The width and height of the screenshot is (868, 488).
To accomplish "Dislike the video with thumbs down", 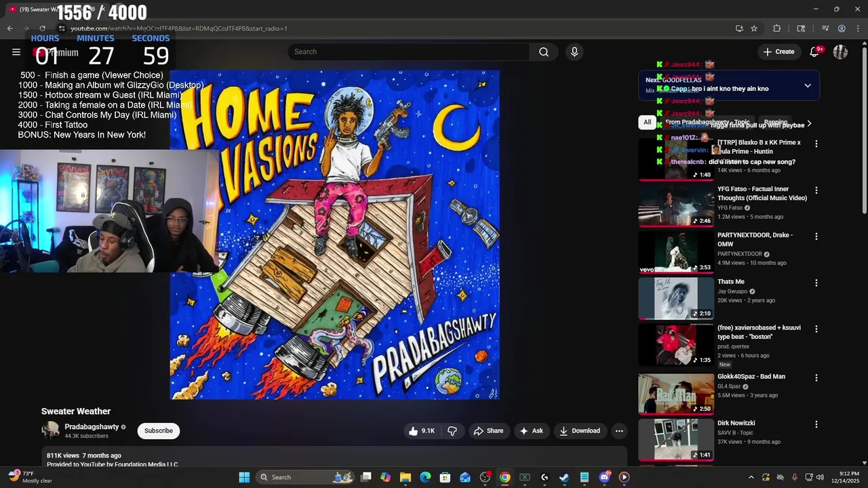I will [x=452, y=431].
